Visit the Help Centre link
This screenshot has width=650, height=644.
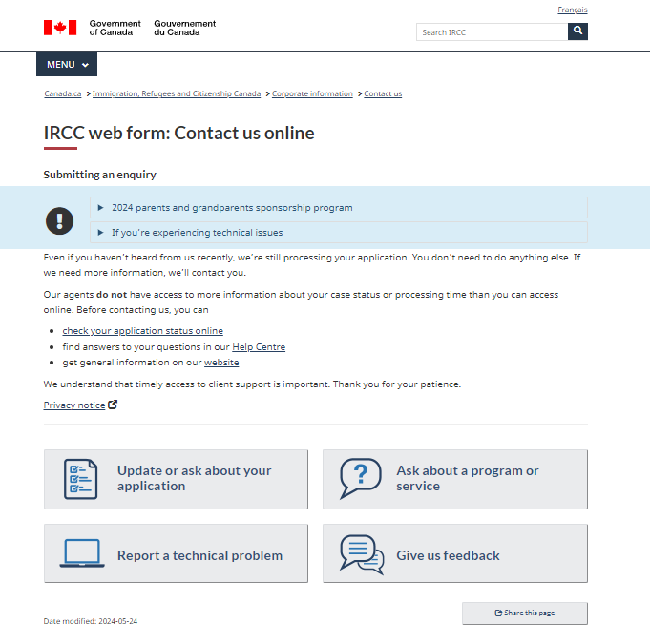pyautogui.click(x=259, y=347)
